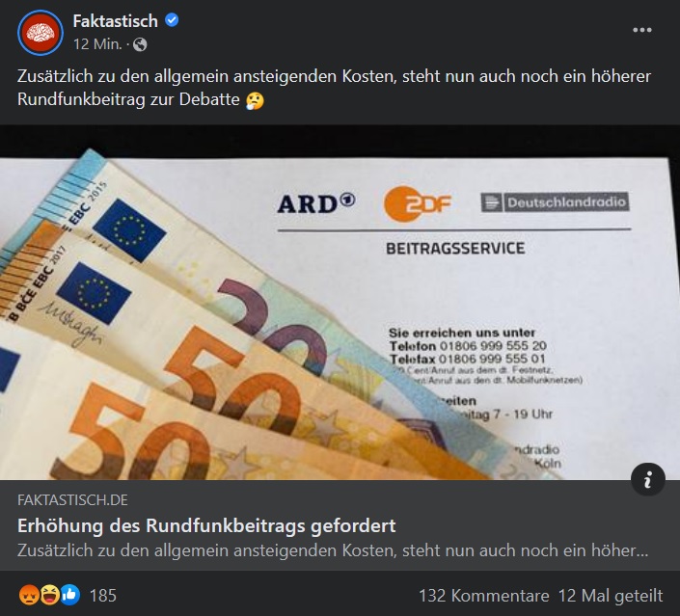The width and height of the screenshot is (680, 616).
Task: Click the angry reaction emoji
Action: (28, 595)
